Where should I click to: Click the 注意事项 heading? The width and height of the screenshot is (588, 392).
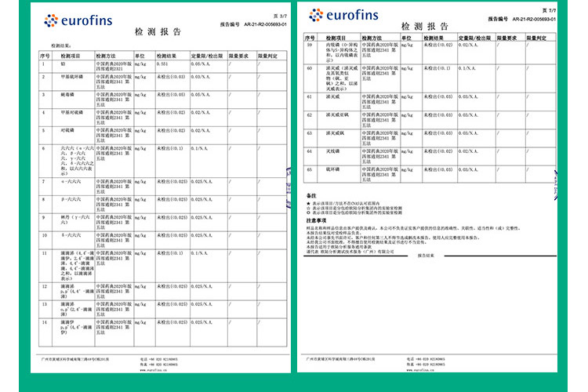315,220
